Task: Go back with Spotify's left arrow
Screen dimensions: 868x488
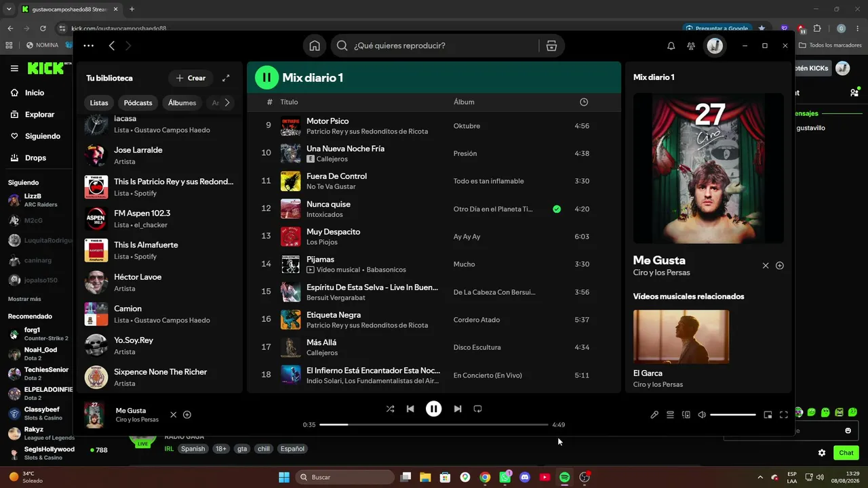Action: click(x=112, y=45)
